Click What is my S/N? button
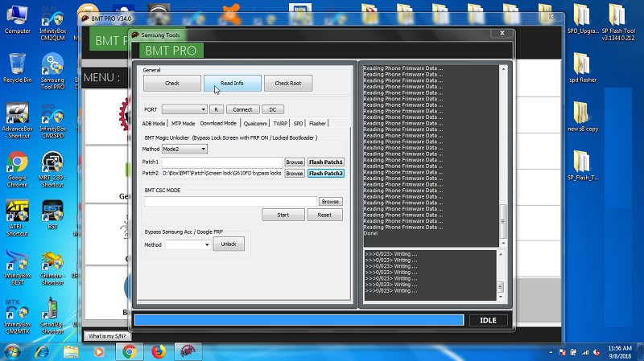Screen dimensions: 644x361 tap(107, 336)
